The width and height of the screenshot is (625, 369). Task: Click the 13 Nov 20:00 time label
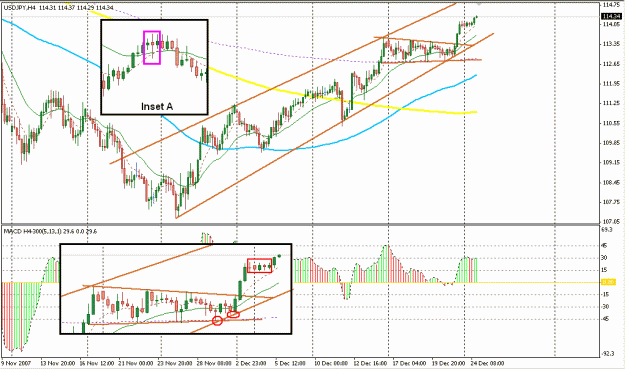pyautogui.click(x=58, y=363)
